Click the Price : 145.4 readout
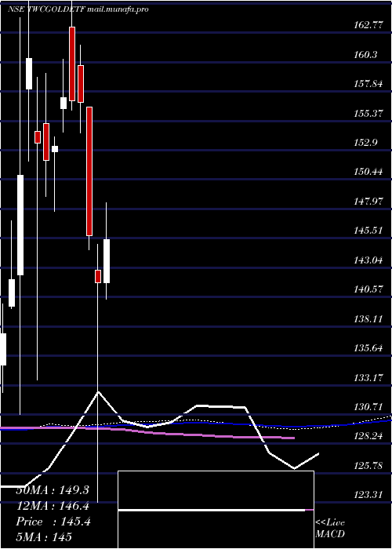 click(53, 522)
